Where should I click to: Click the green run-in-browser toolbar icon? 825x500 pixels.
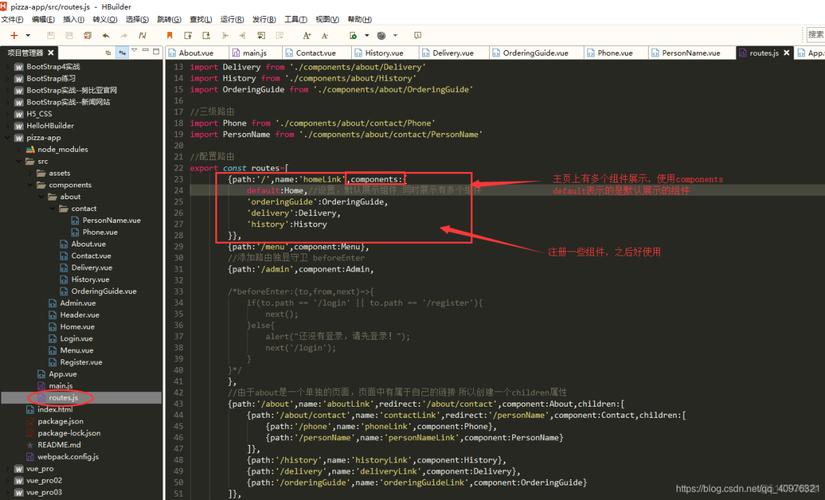tap(353, 35)
